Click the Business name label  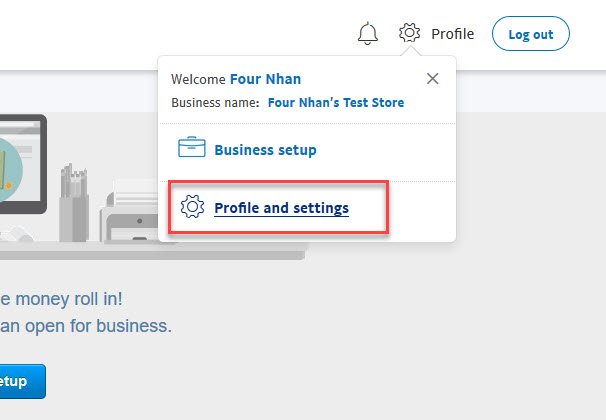click(215, 103)
